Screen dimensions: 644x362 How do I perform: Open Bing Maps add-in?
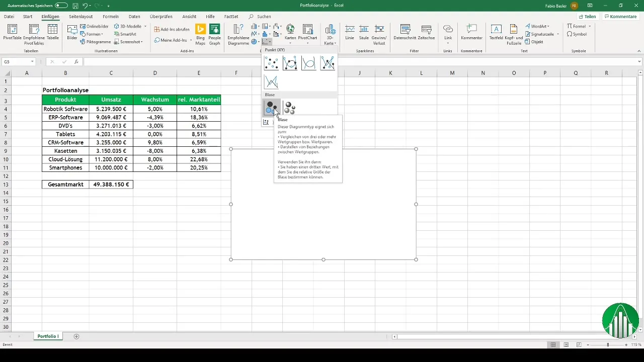point(201,34)
